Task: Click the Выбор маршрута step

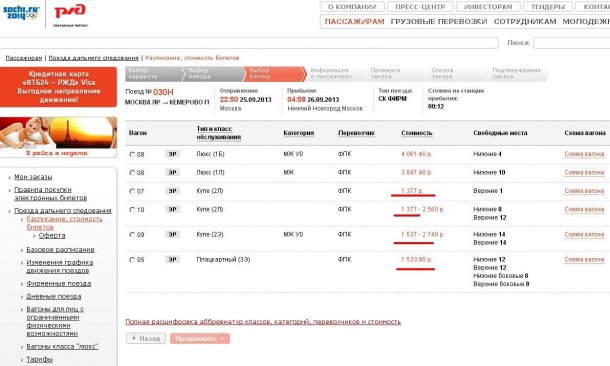Action: (154, 74)
